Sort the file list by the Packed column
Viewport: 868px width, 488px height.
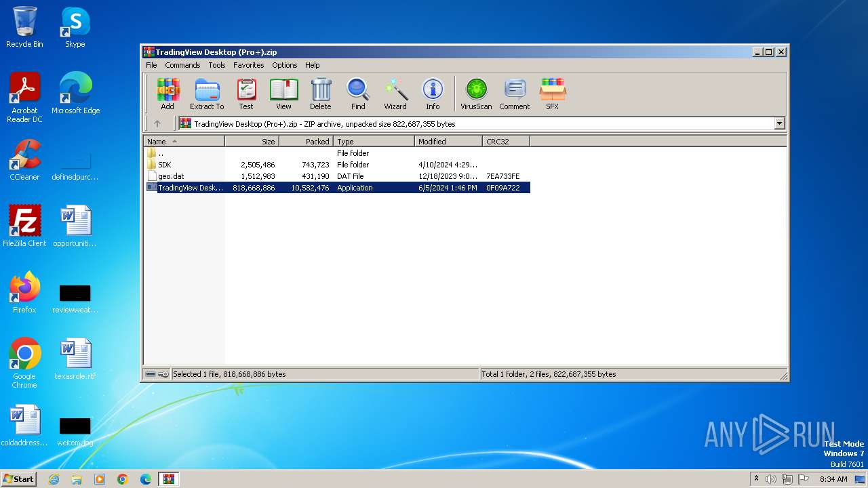(306, 142)
